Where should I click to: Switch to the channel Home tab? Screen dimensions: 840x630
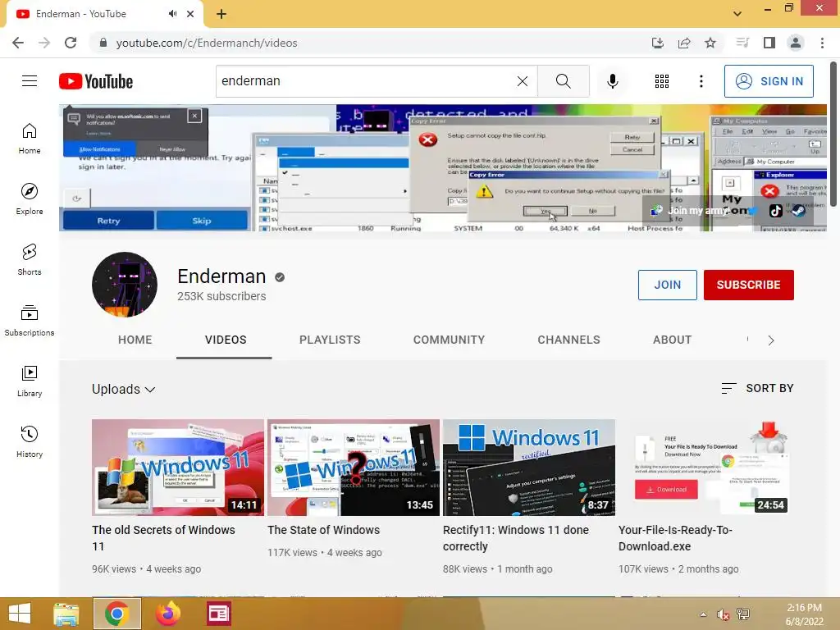click(x=135, y=340)
